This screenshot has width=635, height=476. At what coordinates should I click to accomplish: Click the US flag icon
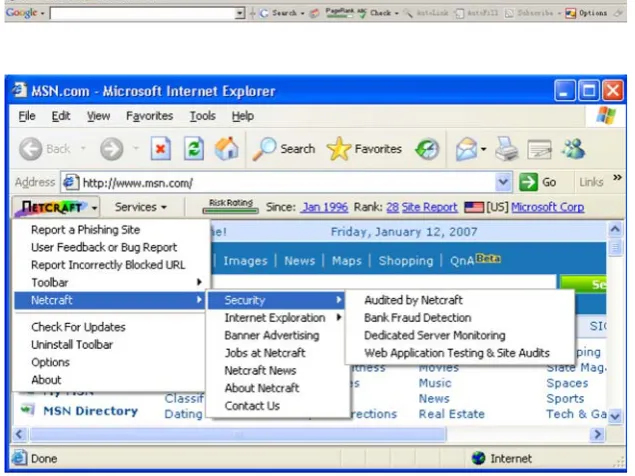pyautogui.click(x=474, y=207)
